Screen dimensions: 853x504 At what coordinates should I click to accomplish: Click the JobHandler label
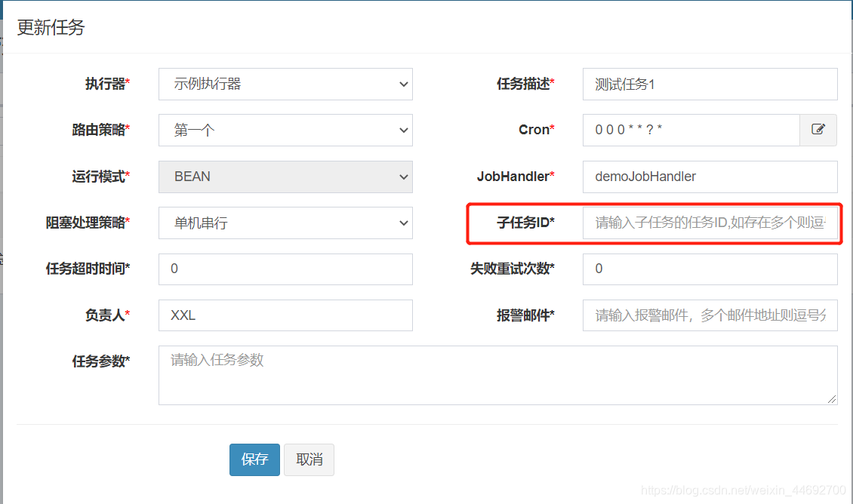[x=516, y=177]
